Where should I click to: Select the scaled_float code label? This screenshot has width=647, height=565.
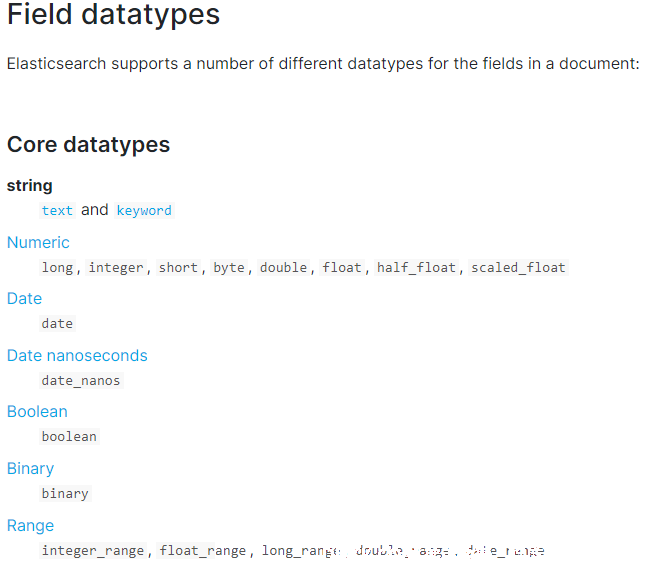518,267
